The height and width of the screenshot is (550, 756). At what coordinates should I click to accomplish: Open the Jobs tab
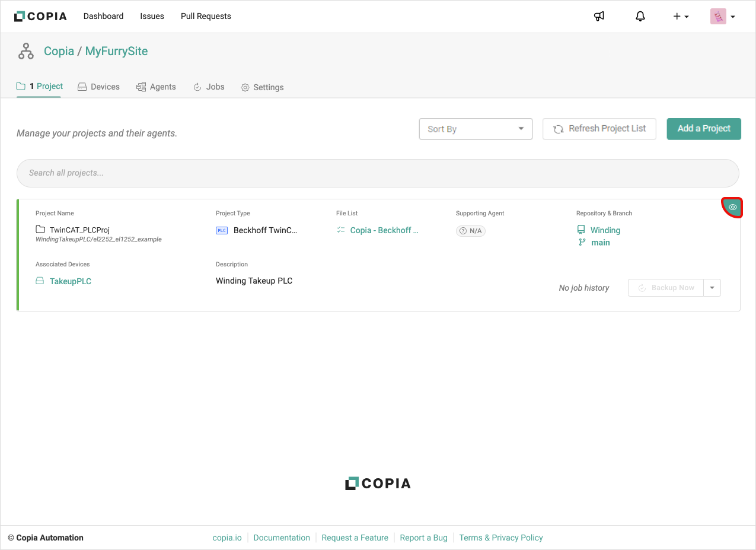pos(209,87)
